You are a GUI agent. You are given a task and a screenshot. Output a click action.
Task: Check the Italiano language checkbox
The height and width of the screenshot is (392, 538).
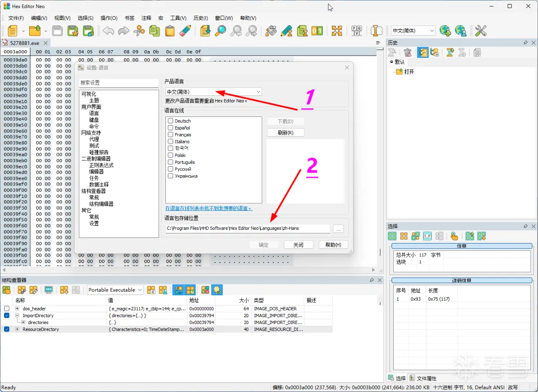[170, 142]
